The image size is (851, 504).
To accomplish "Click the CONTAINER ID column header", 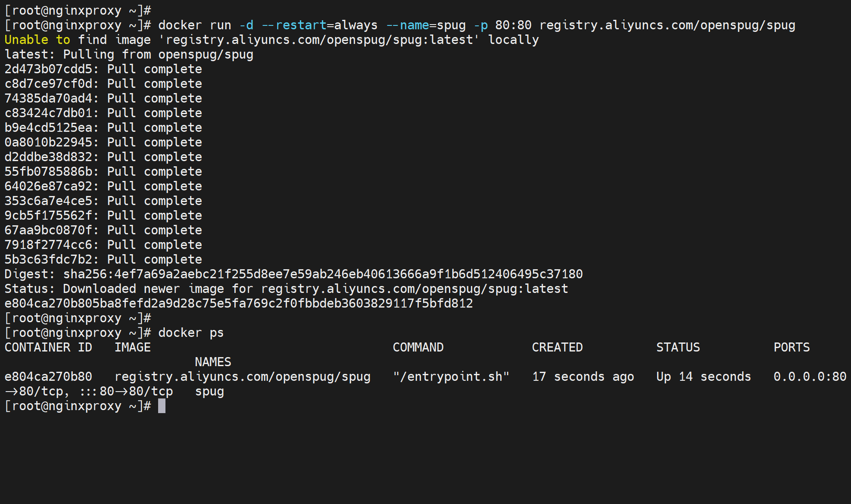I will (48, 347).
